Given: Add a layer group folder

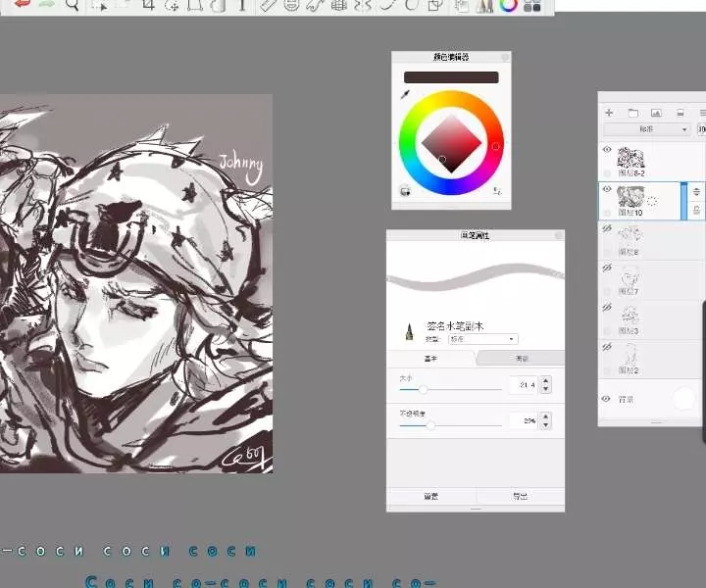Looking at the screenshot, I should [x=633, y=113].
